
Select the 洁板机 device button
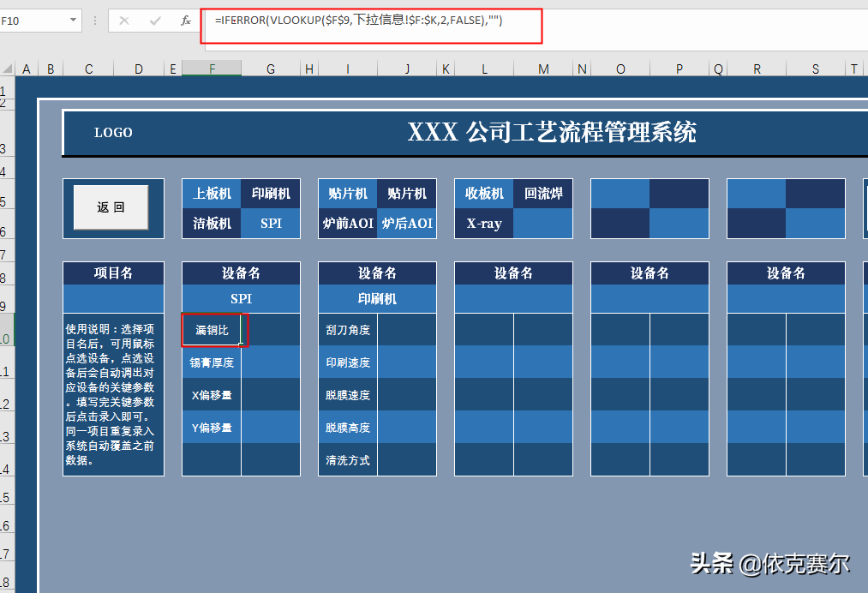[x=212, y=223]
